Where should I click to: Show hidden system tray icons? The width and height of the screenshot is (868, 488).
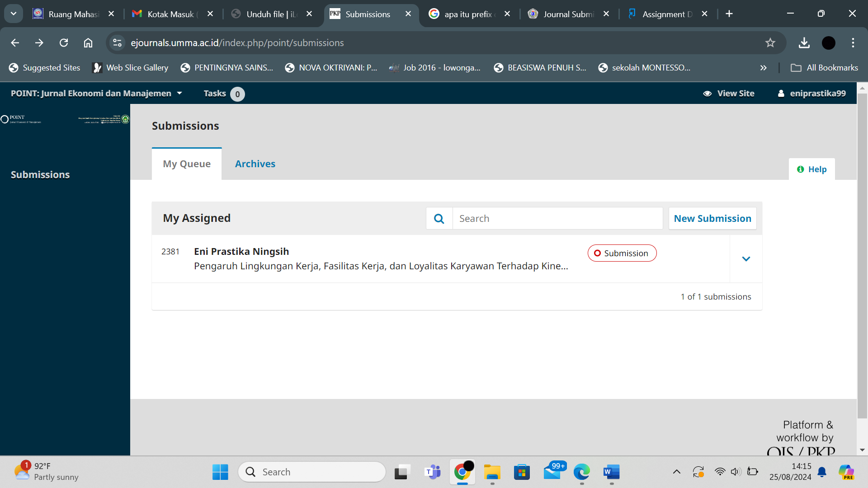677,472
